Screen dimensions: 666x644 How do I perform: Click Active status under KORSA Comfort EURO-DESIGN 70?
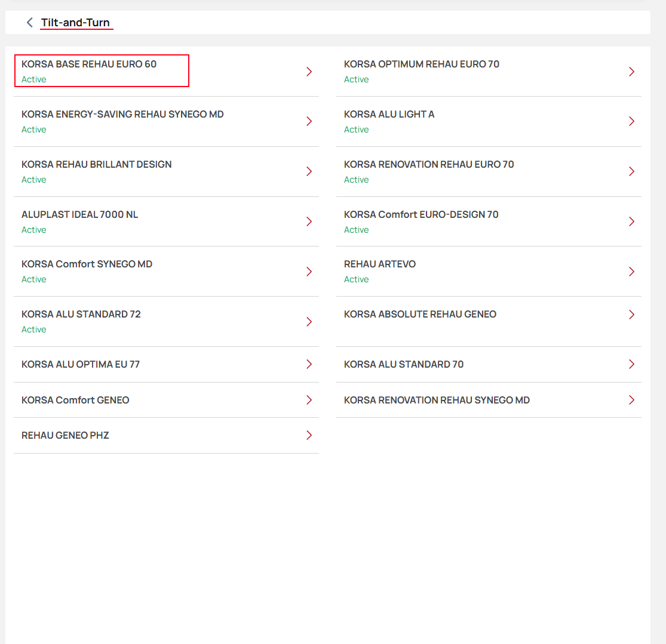[x=357, y=230]
